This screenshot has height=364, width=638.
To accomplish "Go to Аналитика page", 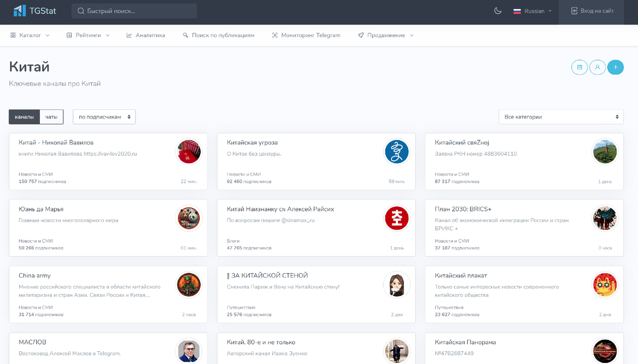I will pos(146,35).
